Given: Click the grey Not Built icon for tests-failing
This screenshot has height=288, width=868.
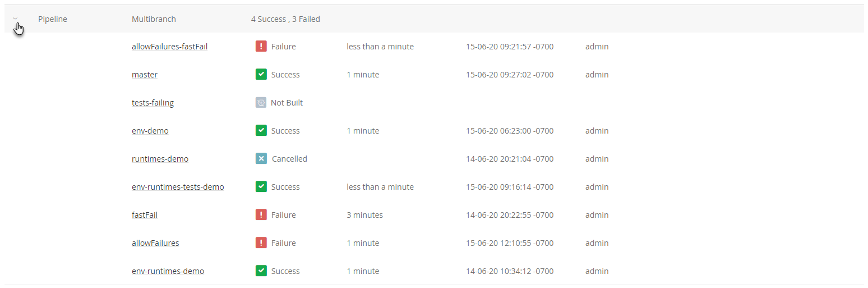Looking at the screenshot, I should (x=261, y=103).
